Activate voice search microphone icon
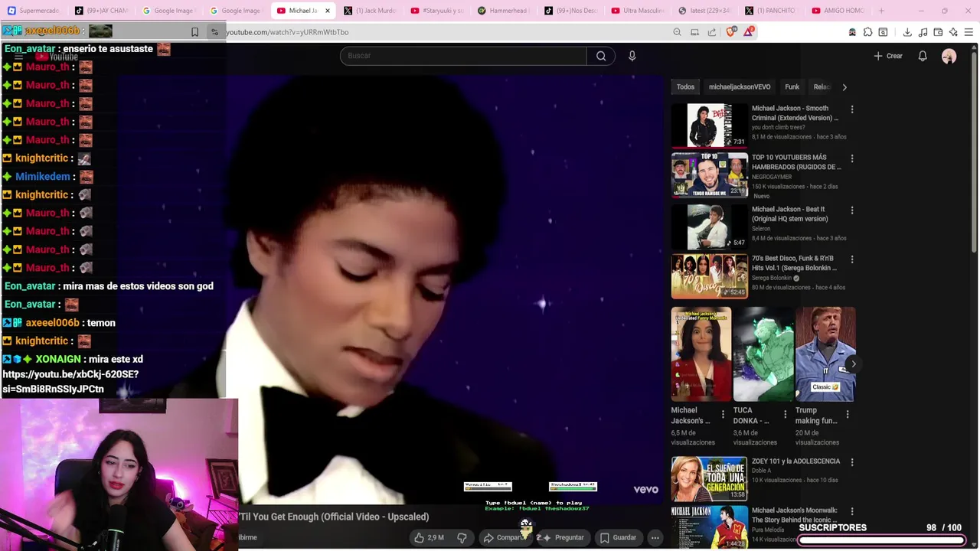 [632, 56]
